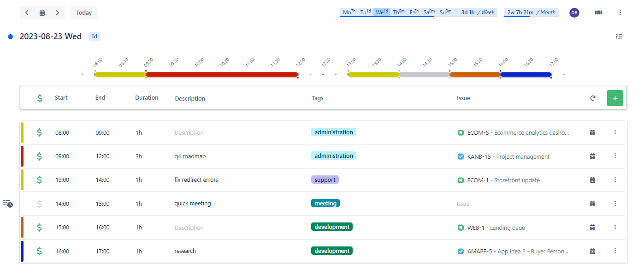Click the Today button
The image size is (644, 276).
point(84,13)
